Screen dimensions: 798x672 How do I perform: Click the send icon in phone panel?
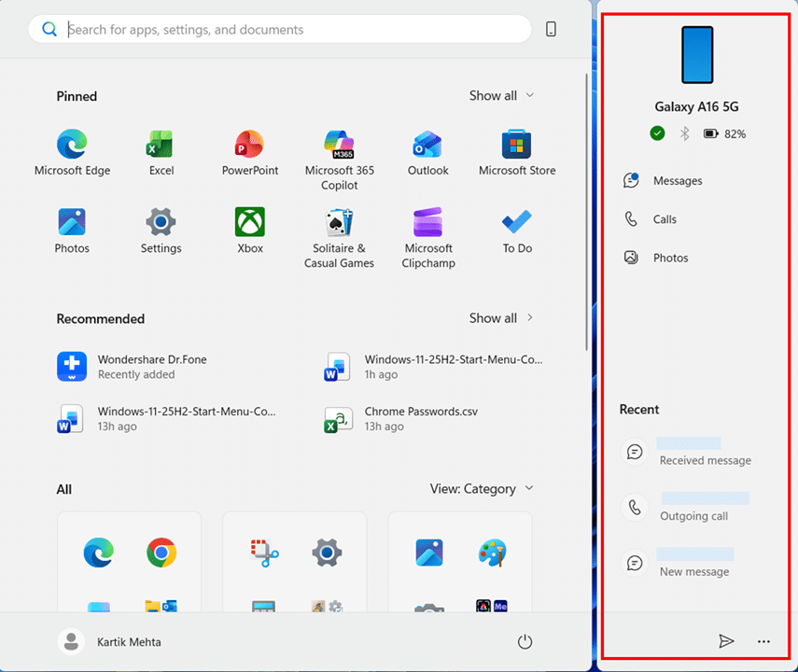(726, 641)
